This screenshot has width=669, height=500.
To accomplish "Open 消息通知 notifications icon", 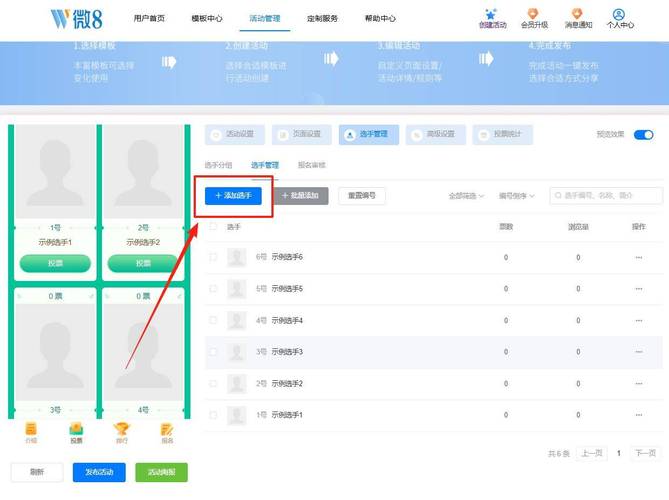I will (x=575, y=13).
